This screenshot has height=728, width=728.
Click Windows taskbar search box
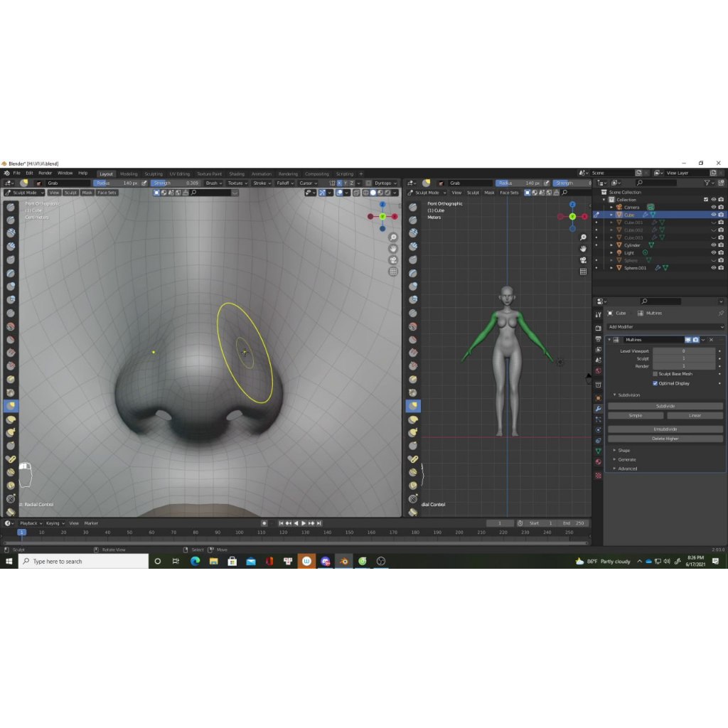84,562
